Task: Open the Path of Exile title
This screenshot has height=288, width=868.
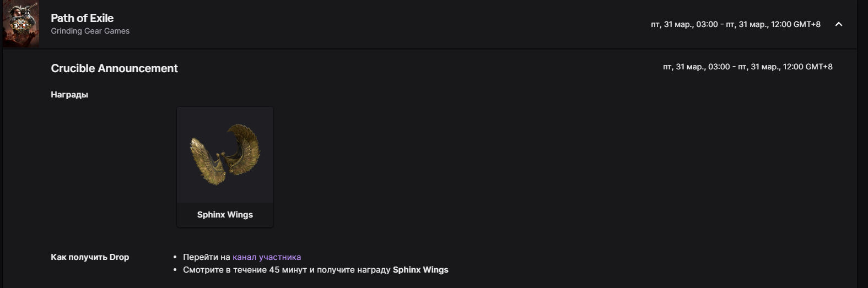Action: [x=82, y=18]
